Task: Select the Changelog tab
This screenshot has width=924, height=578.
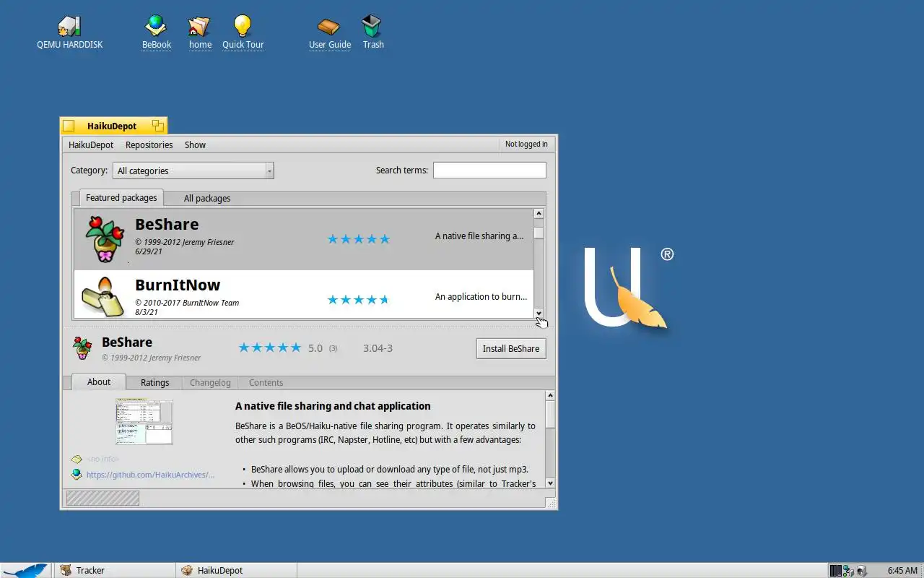Action: click(x=210, y=383)
